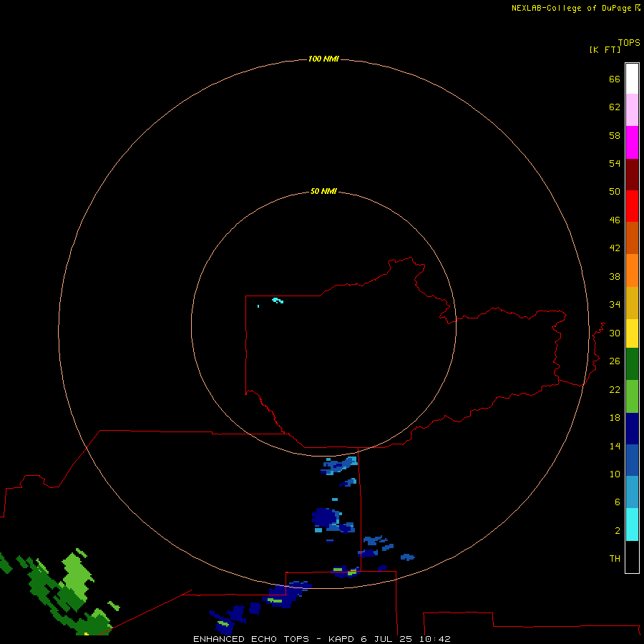Click the KAPD radar site identifier
The width and height of the screenshot is (644, 644).
(341, 639)
